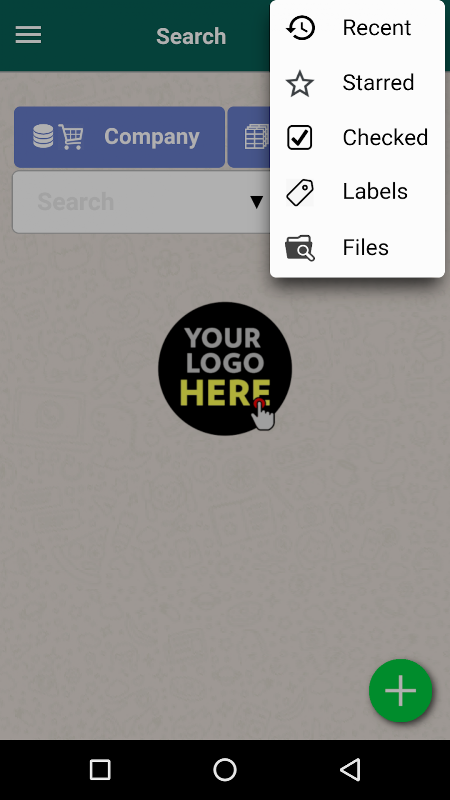Screen dimensions: 450x800
Task: Open the Search combo box field
Action: click(142, 202)
